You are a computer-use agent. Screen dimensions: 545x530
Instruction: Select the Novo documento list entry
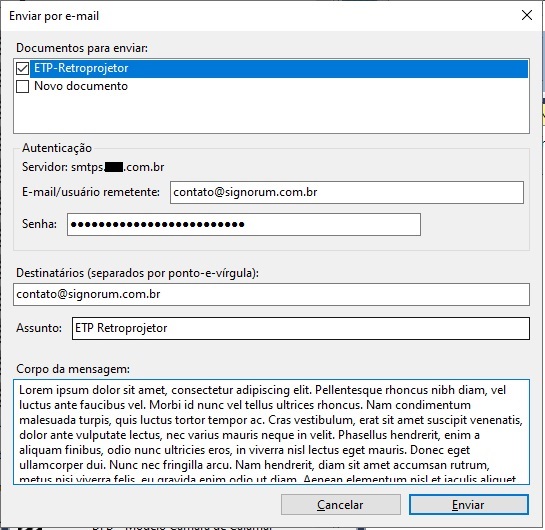81,86
